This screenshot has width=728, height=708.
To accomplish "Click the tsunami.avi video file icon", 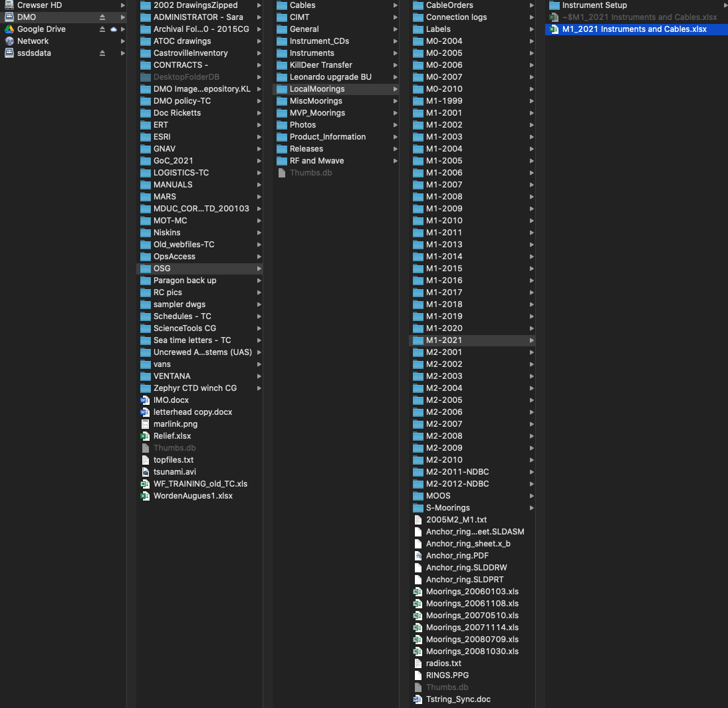I will [x=145, y=472].
